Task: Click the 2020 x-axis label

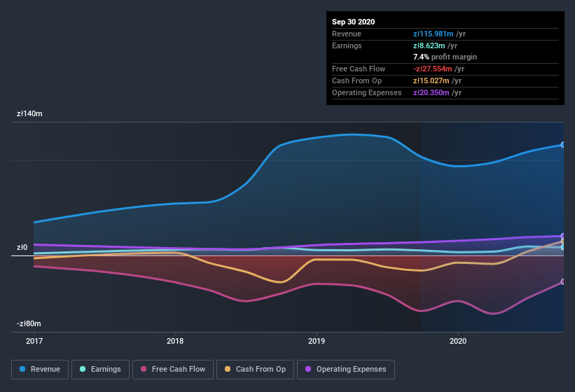Action: 458,341
